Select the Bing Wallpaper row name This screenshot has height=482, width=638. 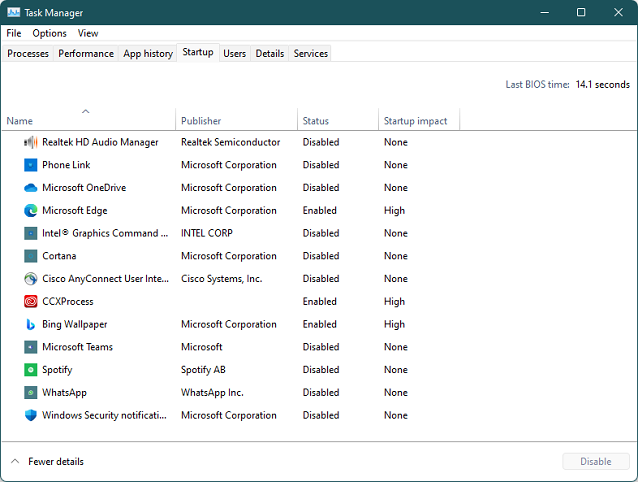click(74, 325)
